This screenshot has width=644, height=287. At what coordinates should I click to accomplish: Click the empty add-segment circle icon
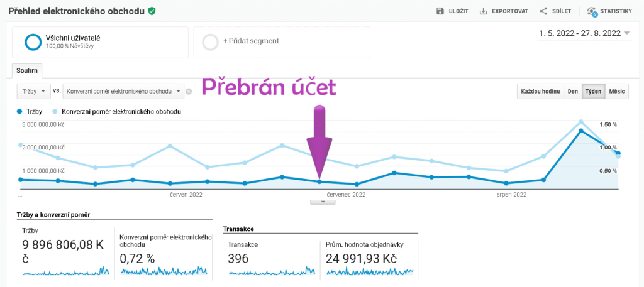point(211,42)
